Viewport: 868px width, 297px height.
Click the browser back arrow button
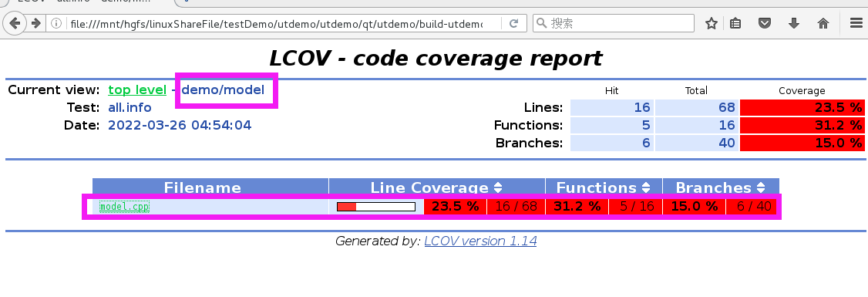(x=14, y=23)
